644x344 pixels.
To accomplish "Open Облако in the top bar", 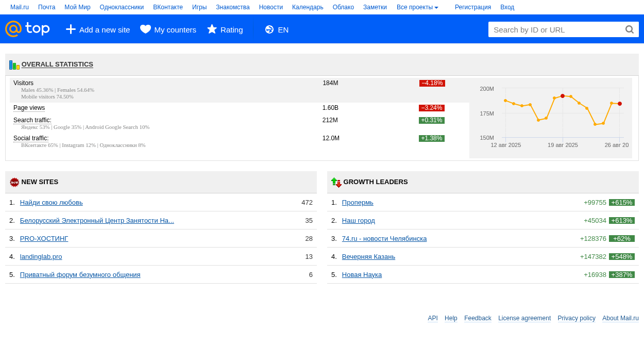I will pos(343,7).
